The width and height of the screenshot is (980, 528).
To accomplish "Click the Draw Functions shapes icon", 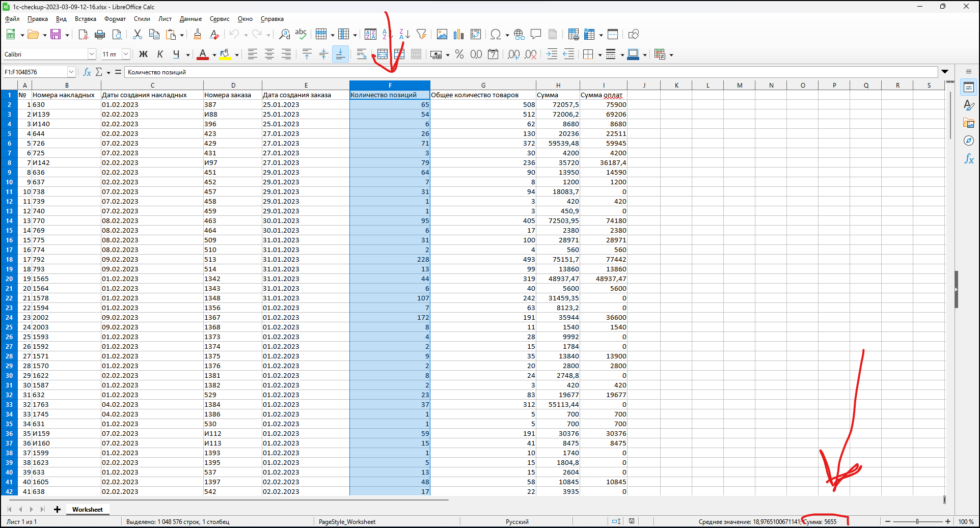I will (633, 35).
